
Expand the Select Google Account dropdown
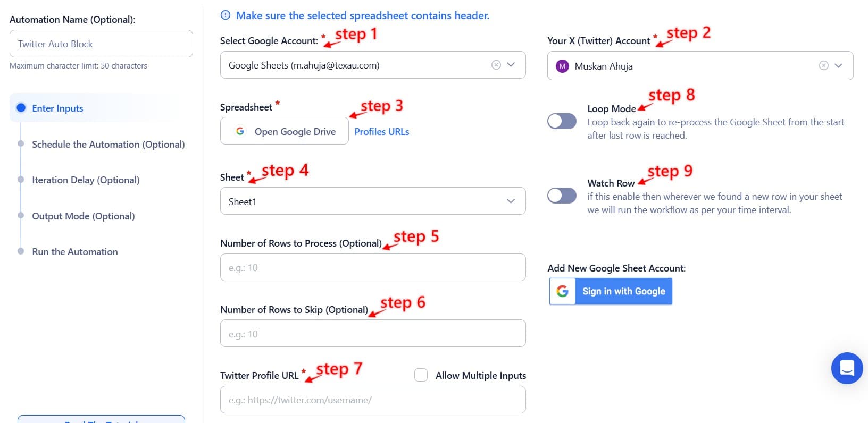(511, 65)
